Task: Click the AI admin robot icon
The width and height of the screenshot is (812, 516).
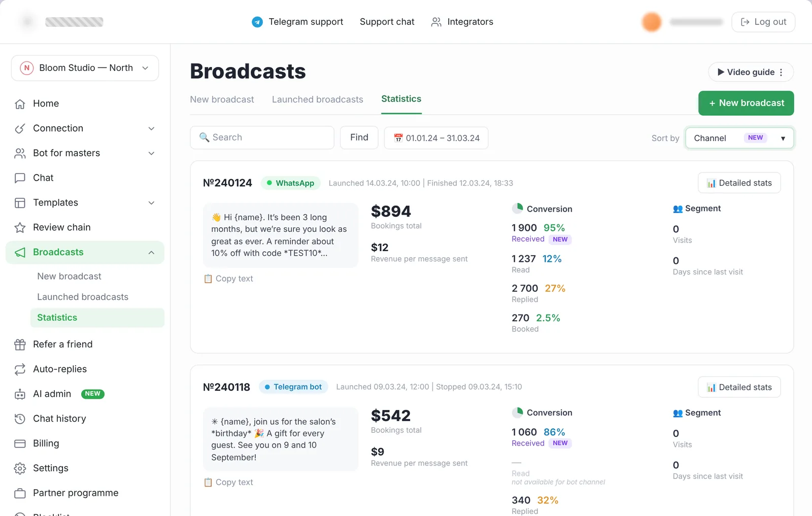Action: coord(20,394)
